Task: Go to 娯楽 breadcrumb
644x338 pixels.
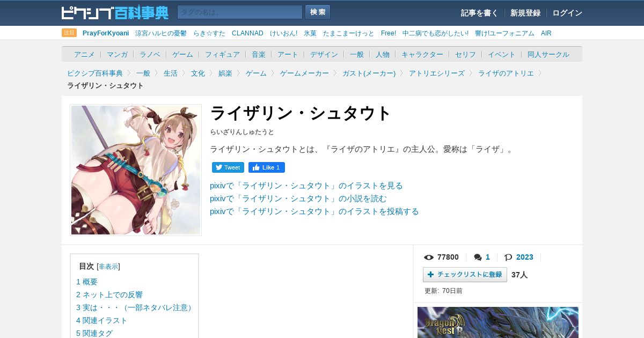Action: [x=225, y=73]
